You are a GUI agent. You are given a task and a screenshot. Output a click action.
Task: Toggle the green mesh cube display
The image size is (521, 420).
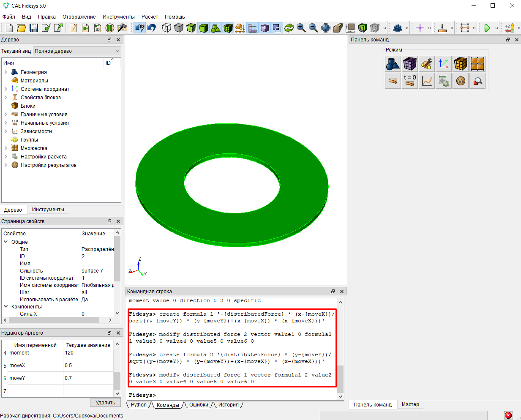pyautogui.click(x=228, y=28)
